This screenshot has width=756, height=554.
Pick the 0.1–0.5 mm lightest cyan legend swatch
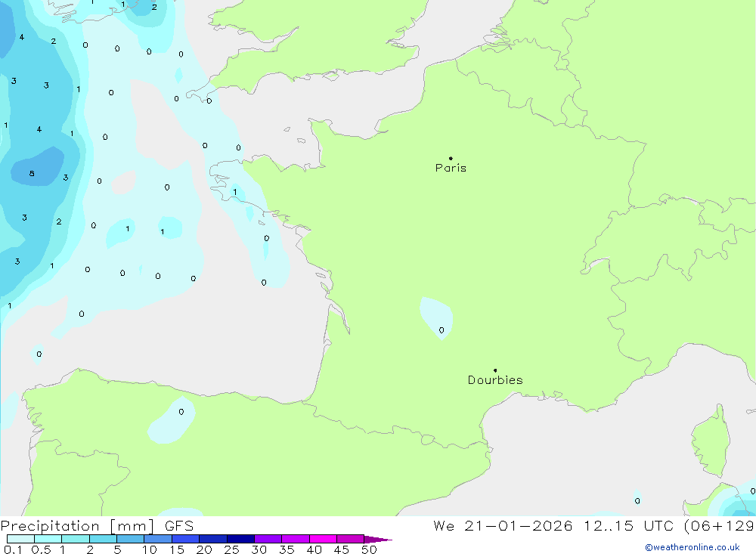20,539
